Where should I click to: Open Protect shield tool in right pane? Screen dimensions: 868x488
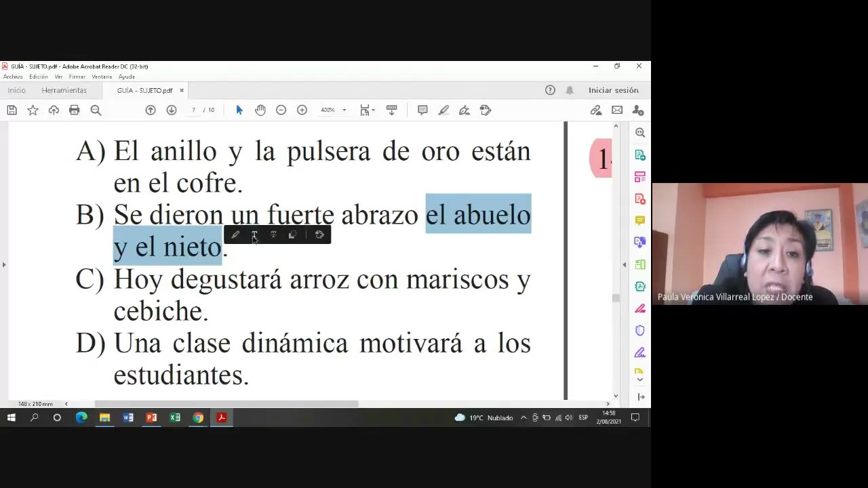(x=640, y=331)
